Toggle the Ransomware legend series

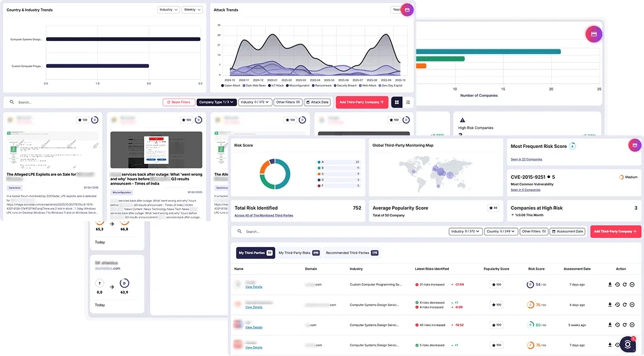(321, 85)
